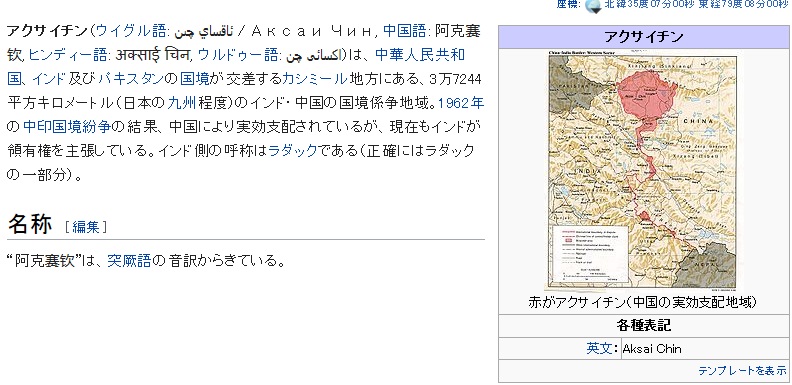The width and height of the screenshot is (792, 385).
Task: Open the 九州 link
Action: (x=181, y=103)
